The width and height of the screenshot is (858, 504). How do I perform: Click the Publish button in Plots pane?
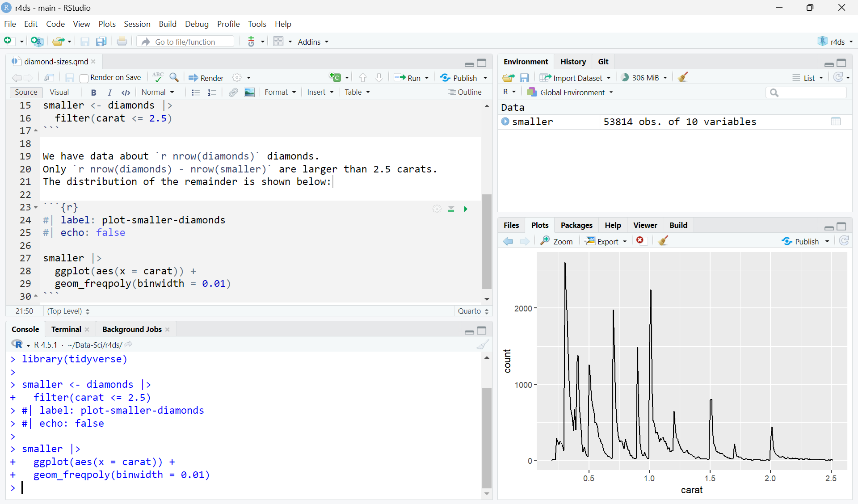801,241
